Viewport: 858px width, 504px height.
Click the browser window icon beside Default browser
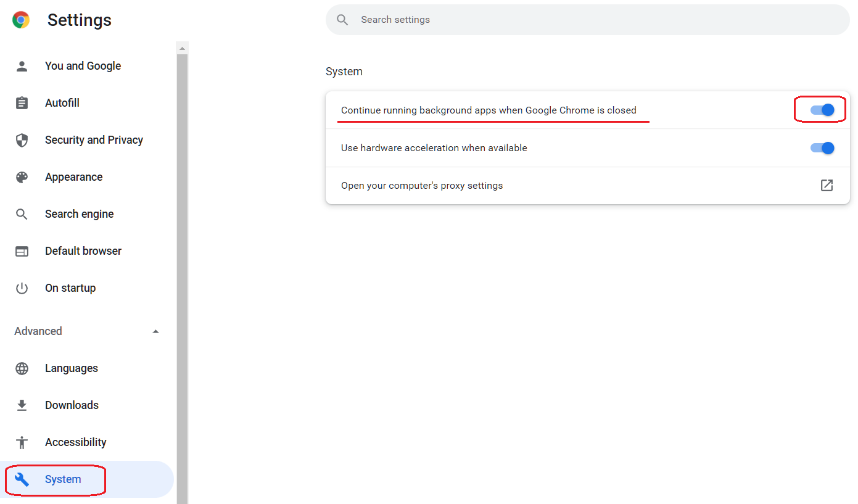pos(22,251)
